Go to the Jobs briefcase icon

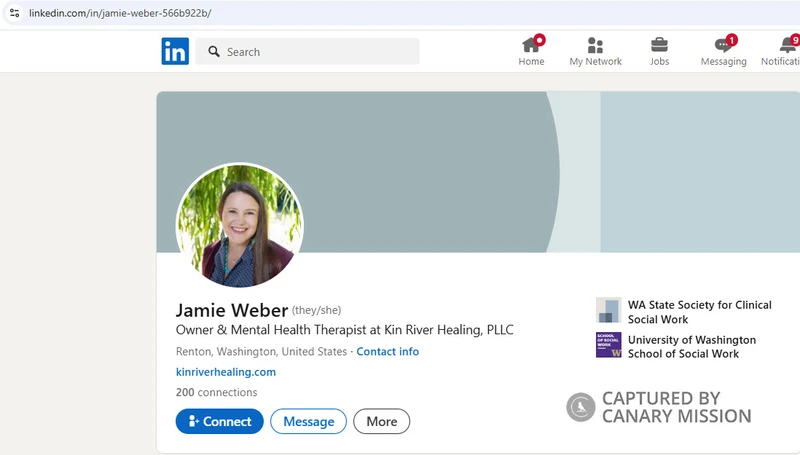659,45
